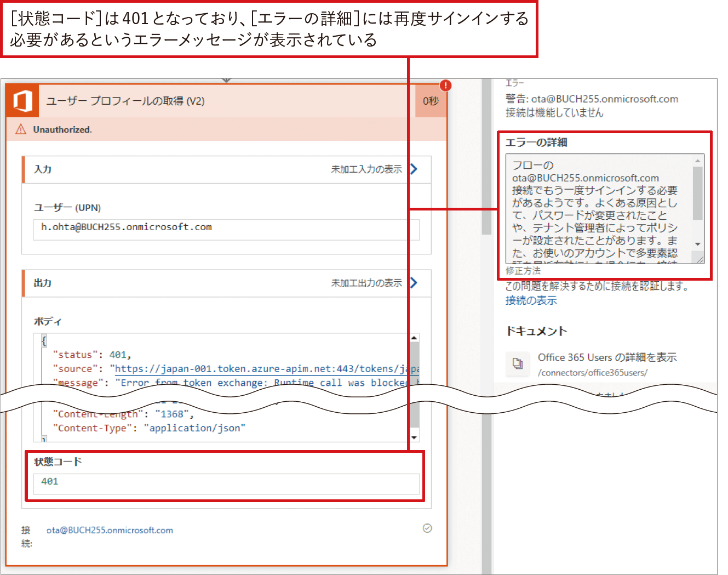Click the 0秒 duration label
The height and width of the screenshot is (575, 728).
[431, 101]
